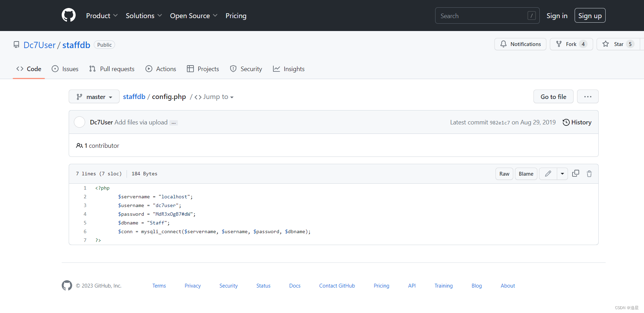Viewport: 644px width, 313px height.
Task: Click the Dc7User commit avatar
Action: click(x=79, y=122)
